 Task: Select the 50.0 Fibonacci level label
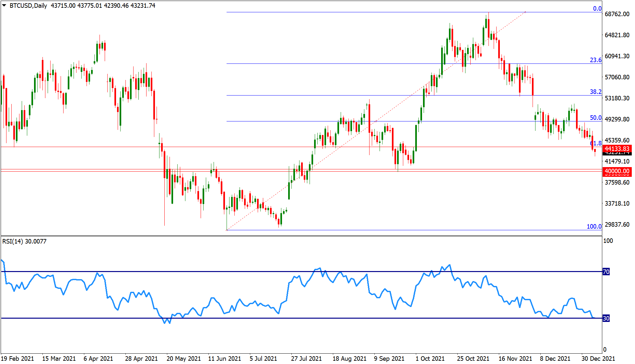pos(595,118)
